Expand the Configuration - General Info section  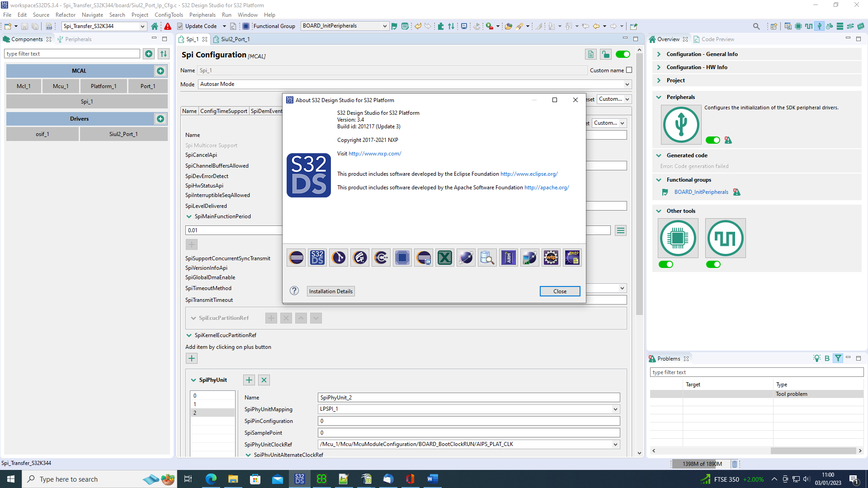[660, 54]
